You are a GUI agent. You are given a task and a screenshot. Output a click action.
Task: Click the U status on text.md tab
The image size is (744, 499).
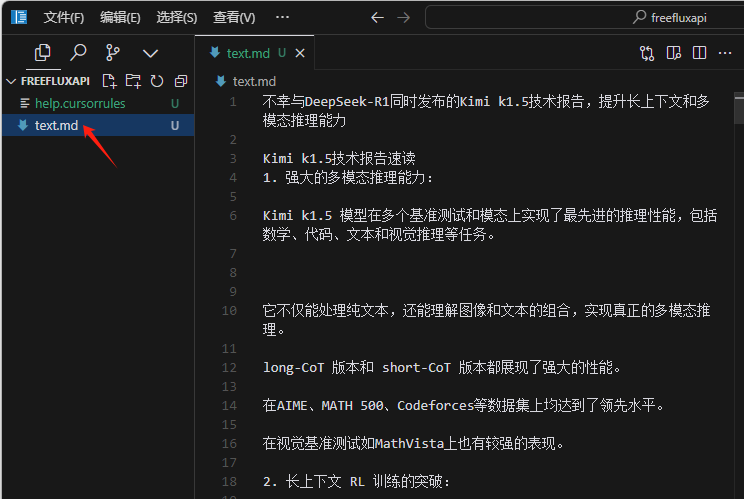tap(282, 53)
